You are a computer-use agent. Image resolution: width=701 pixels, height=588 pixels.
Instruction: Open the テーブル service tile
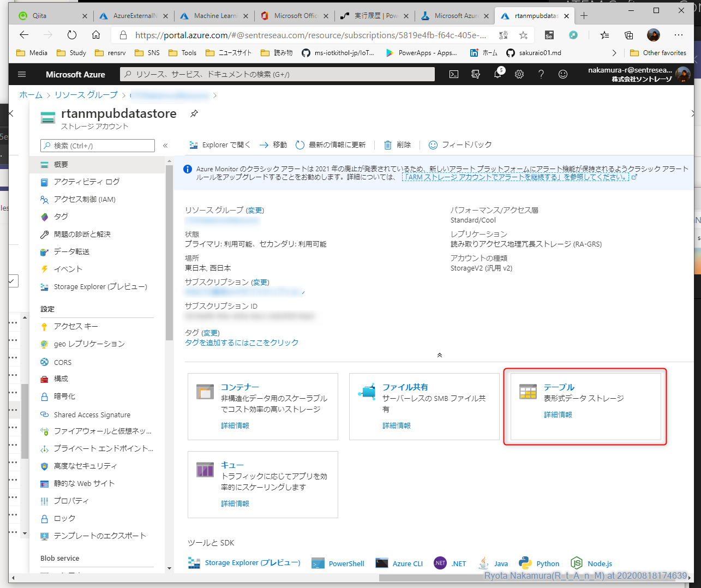click(x=586, y=406)
